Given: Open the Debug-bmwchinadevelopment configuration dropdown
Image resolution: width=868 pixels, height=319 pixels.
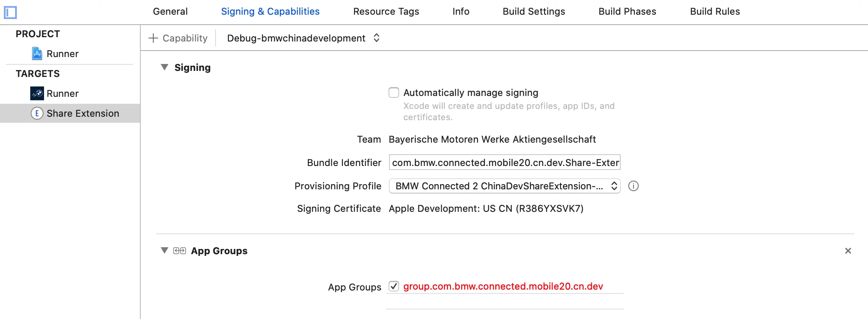Looking at the screenshot, I should [303, 38].
